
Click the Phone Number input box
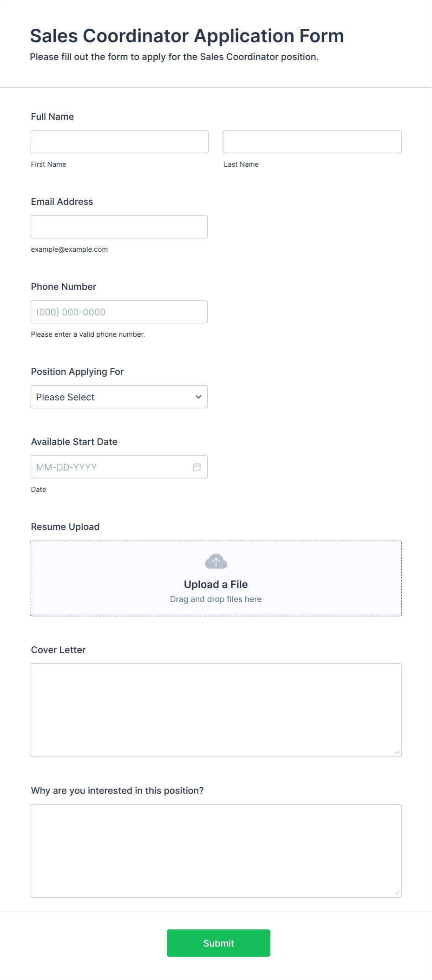coord(119,312)
